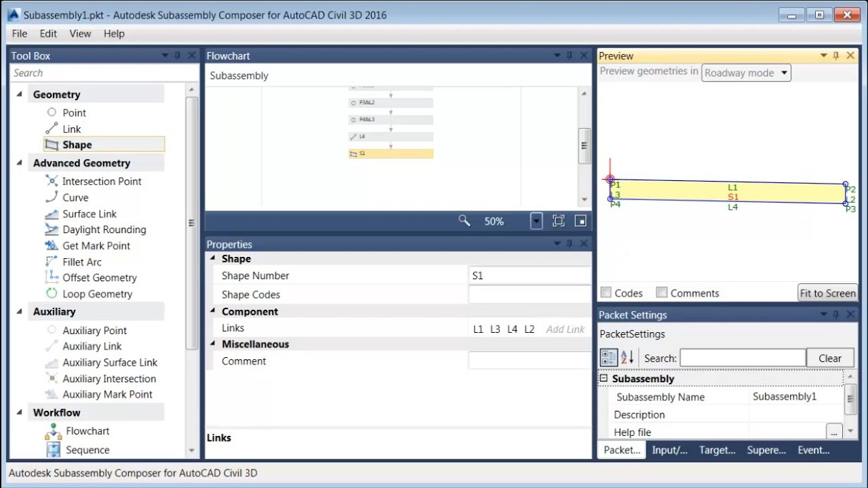
Task: Collapse the Subassembly settings group
Action: [x=604, y=379]
